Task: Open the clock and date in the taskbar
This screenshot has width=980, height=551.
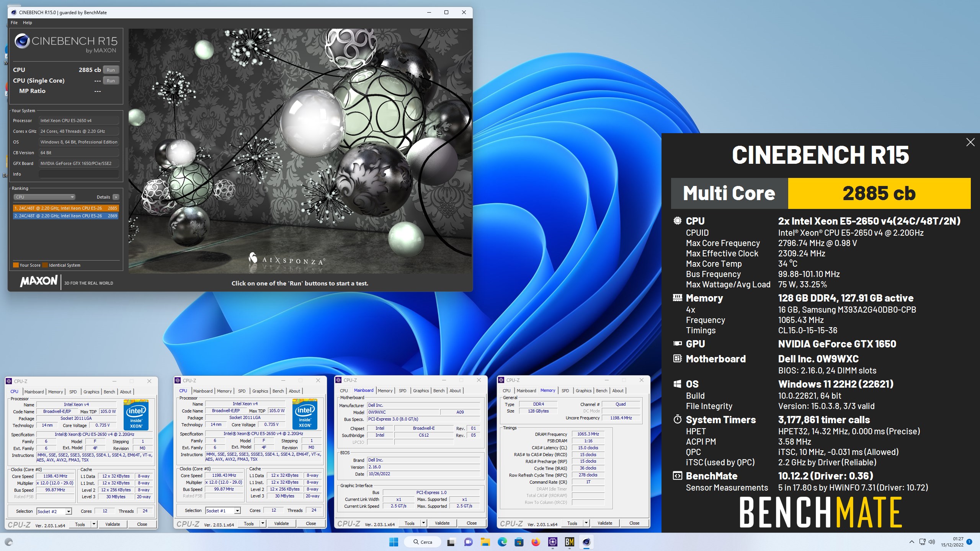Action: 952,542
